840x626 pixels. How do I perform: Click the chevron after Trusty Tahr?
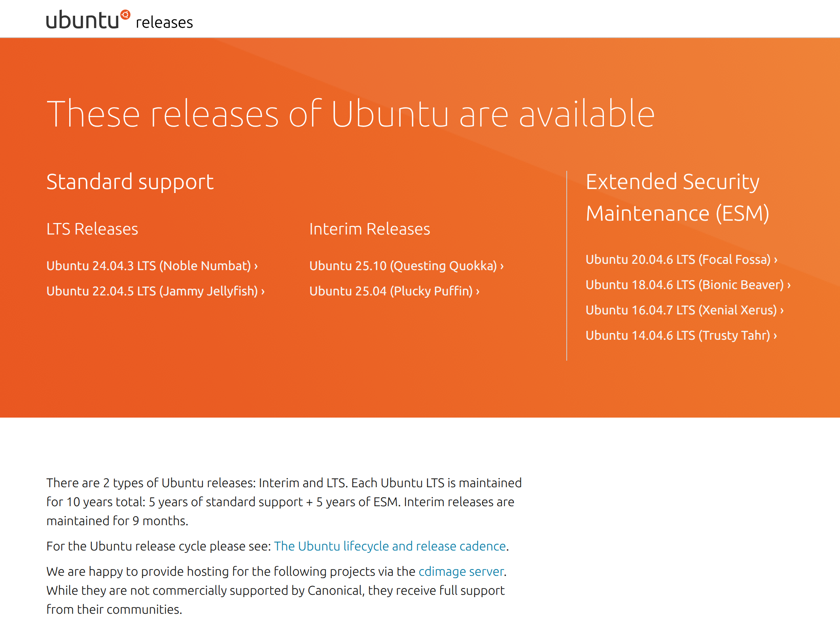click(x=776, y=336)
